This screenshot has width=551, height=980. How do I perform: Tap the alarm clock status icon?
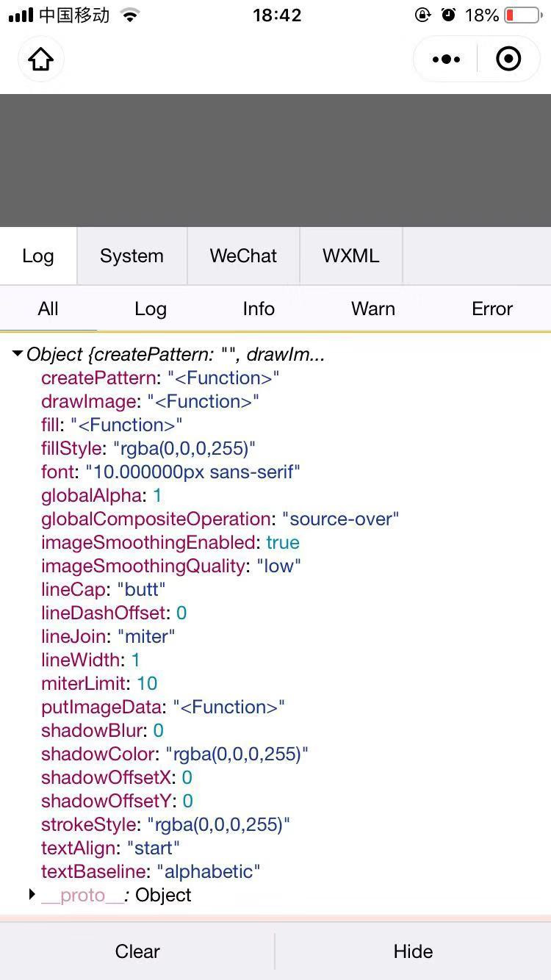(x=448, y=15)
